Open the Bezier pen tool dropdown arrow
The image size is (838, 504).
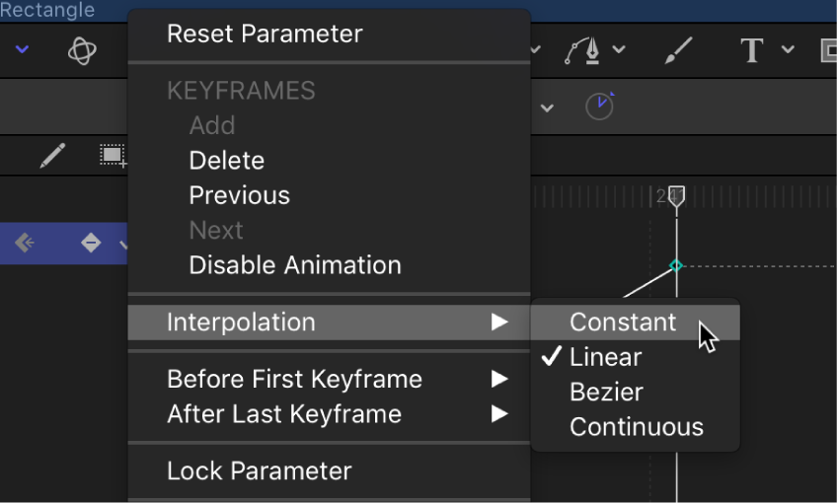coord(619,50)
